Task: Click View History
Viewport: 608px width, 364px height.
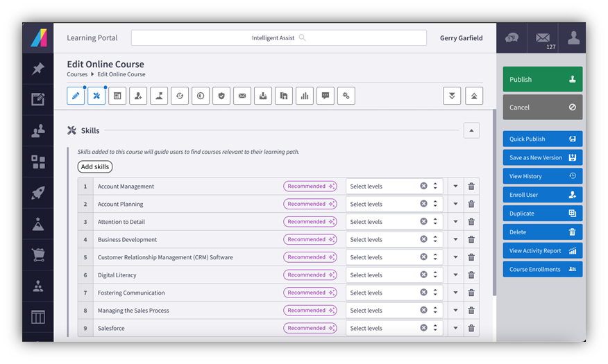Action: tap(543, 176)
